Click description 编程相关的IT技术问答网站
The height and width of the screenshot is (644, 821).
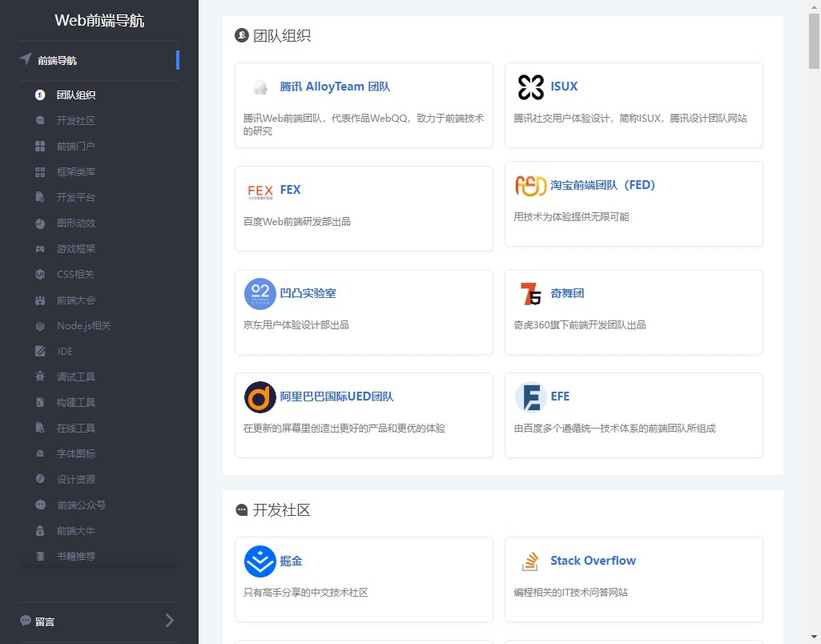tap(571, 592)
